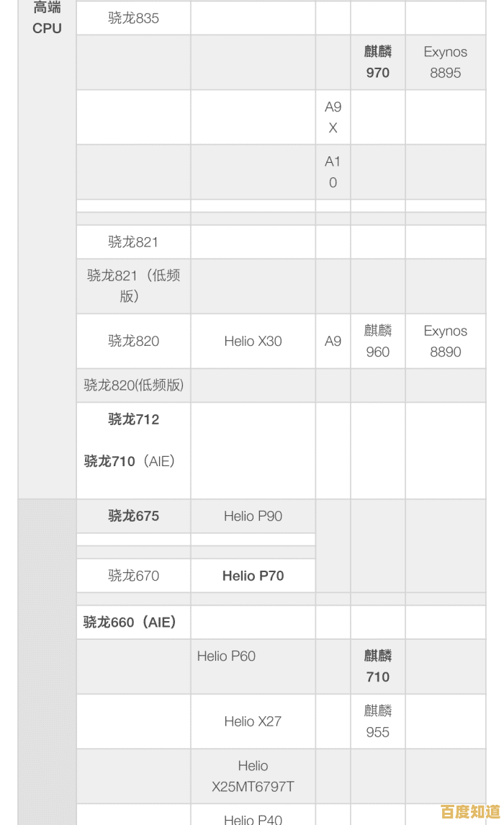The image size is (504, 825).
Task: Select the Helio P90 cell
Action: point(253,516)
